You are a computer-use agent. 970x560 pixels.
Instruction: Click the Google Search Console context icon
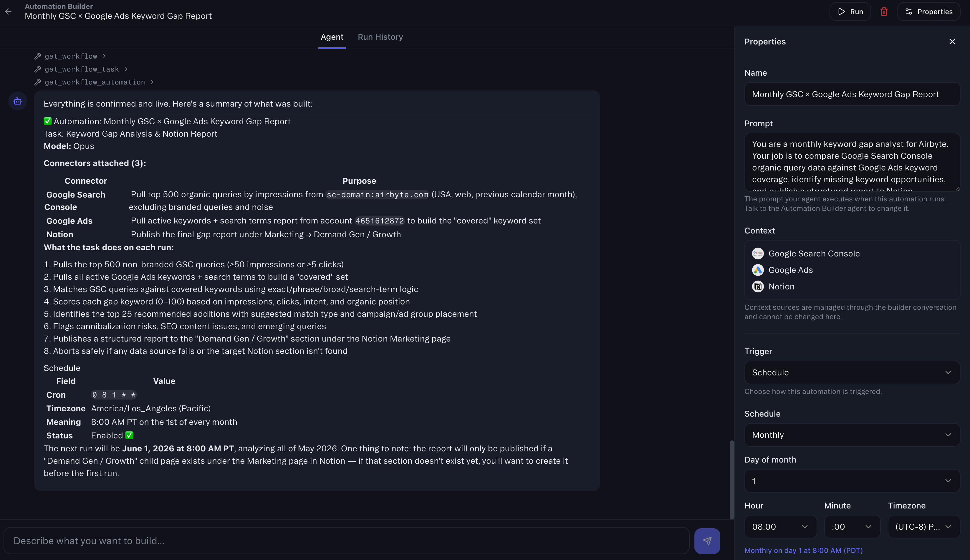(x=758, y=254)
